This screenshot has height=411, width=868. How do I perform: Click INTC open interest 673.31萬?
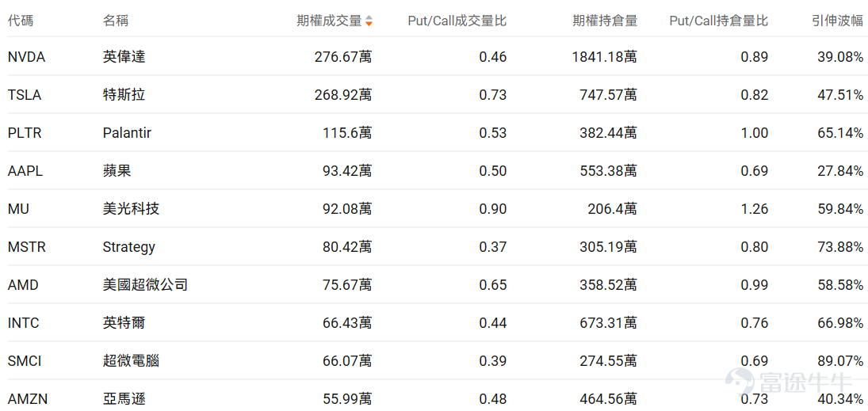[x=608, y=322]
